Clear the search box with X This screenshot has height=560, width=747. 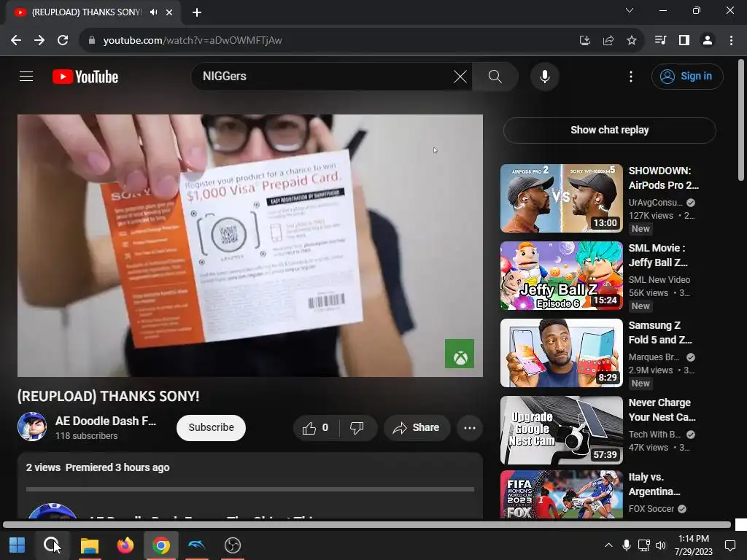460,76
